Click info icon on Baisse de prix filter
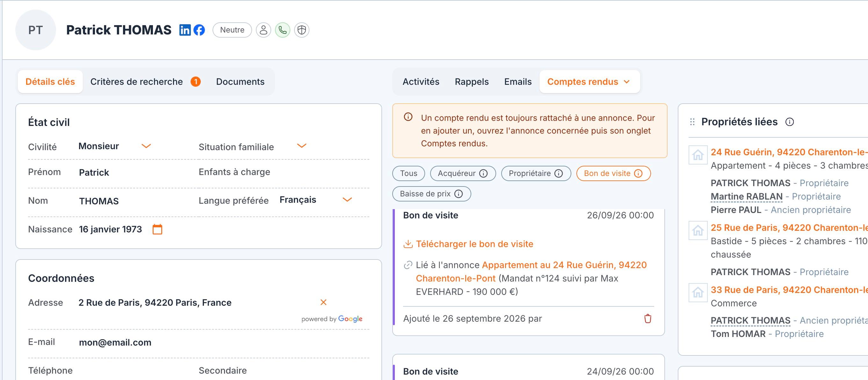This screenshot has height=380, width=868. (x=459, y=194)
